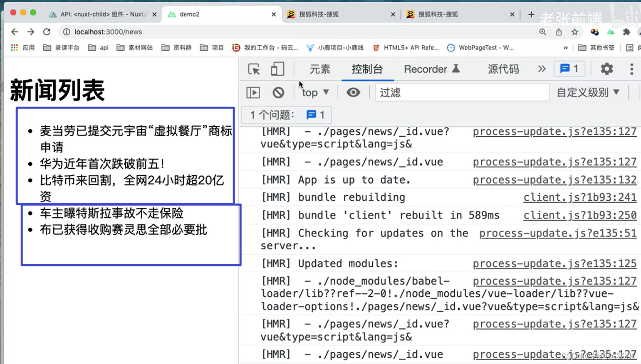Share this page icon
The height and width of the screenshot is (364, 641).
pyautogui.click(x=559, y=32)
